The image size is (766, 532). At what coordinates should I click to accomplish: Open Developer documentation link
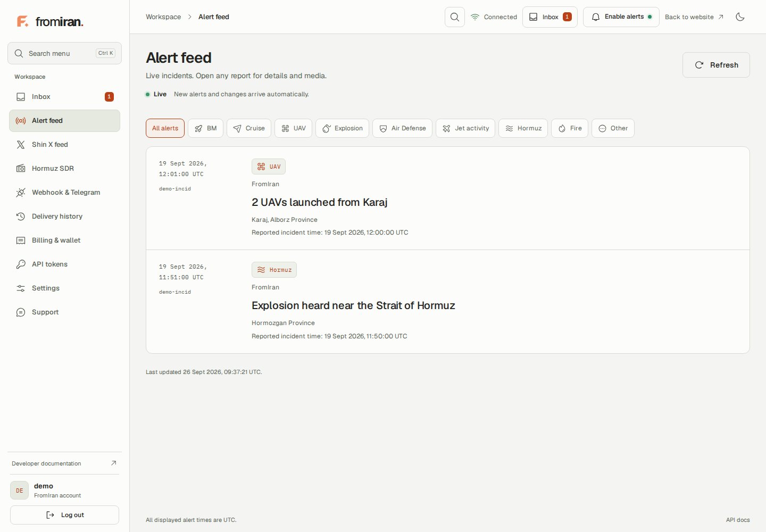click(64, 463)
